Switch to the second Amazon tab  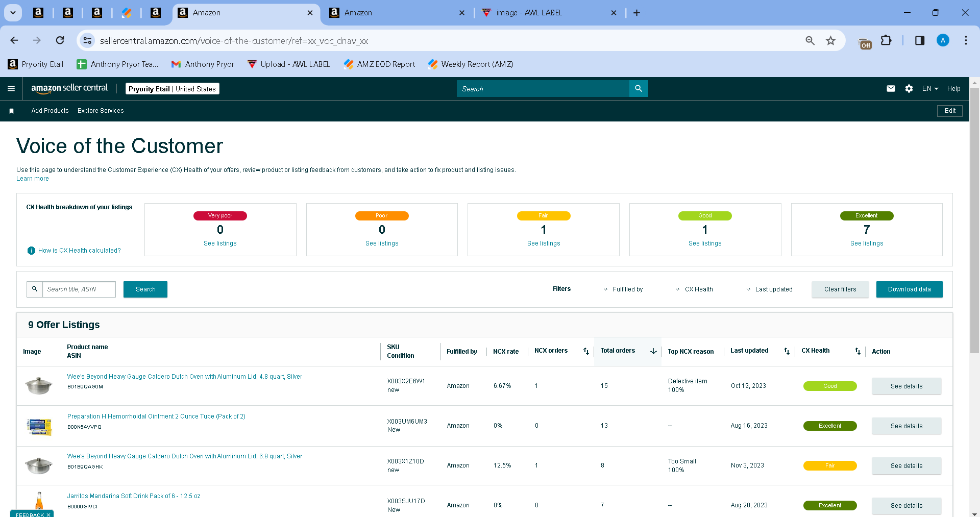coord(397,13)
